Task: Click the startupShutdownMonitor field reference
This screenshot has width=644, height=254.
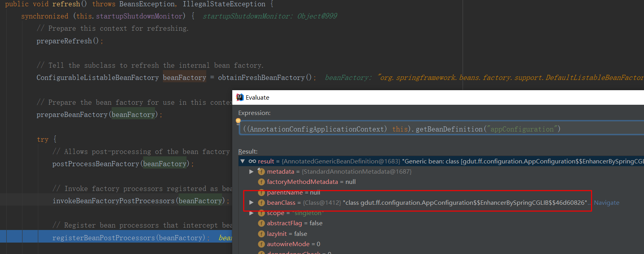Action: click(139, 16)
